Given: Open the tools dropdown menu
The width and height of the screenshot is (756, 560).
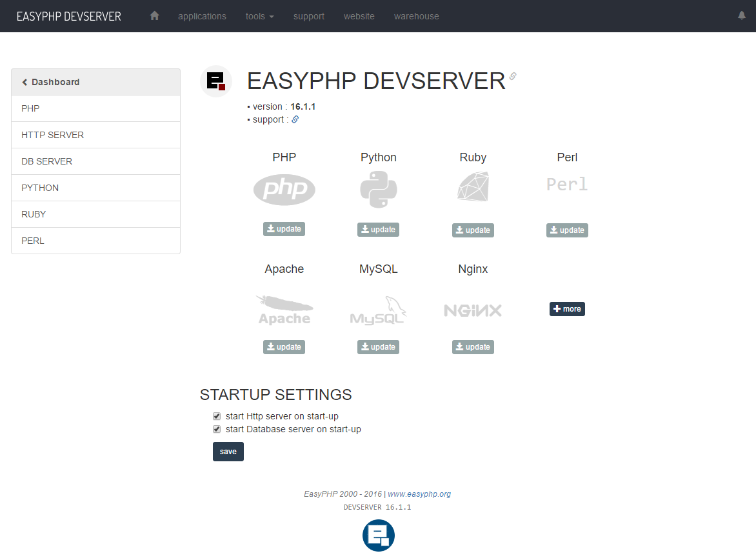Looking at the screenshot, I should [259, 16].
